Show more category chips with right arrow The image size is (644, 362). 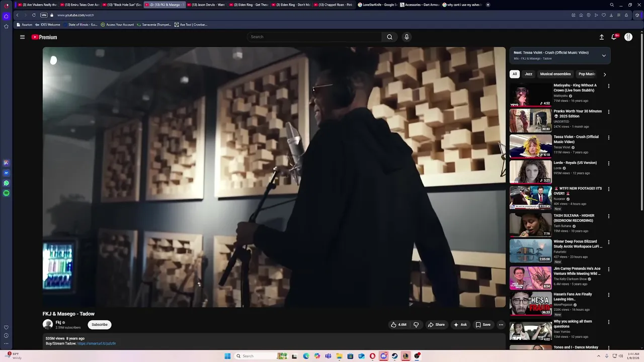point(604,74)
